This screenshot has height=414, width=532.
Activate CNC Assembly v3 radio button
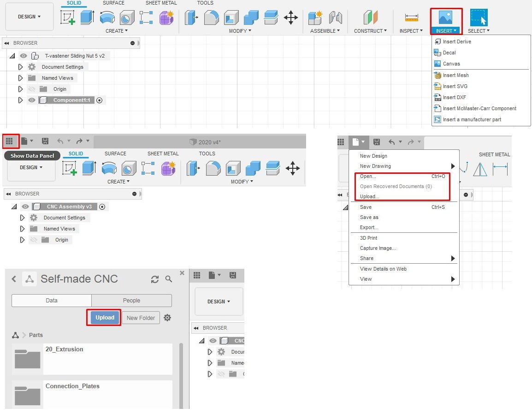[102, 207]
